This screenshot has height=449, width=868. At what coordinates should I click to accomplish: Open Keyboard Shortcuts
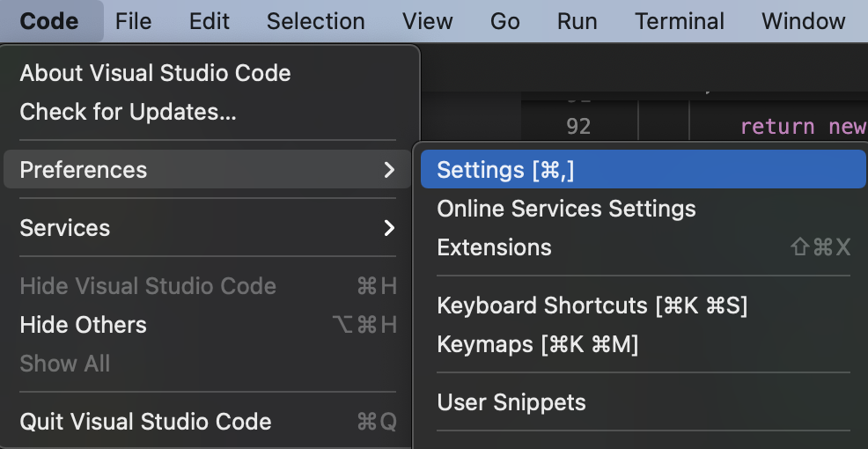644,305
